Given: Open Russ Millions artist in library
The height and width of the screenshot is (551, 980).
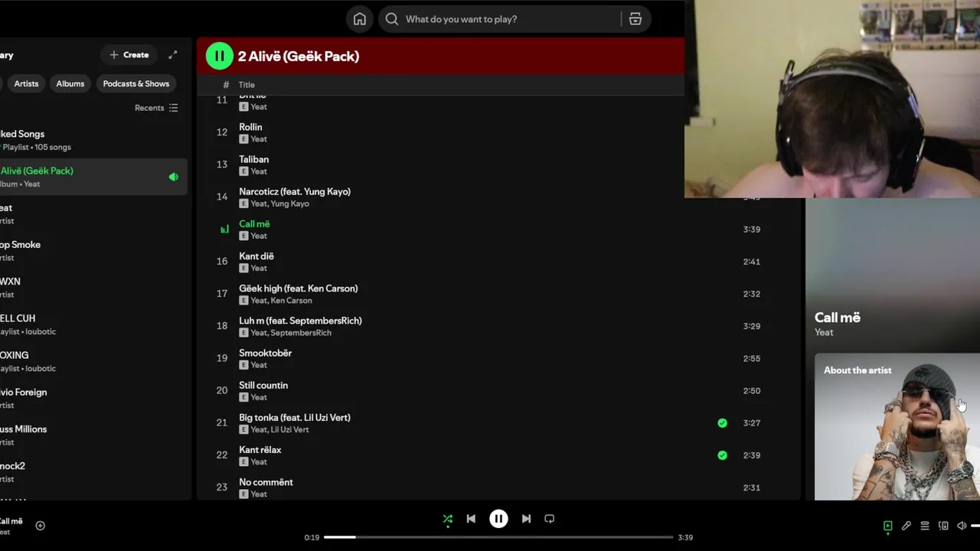Looking at the screenshot, I should tap(92, 435).
